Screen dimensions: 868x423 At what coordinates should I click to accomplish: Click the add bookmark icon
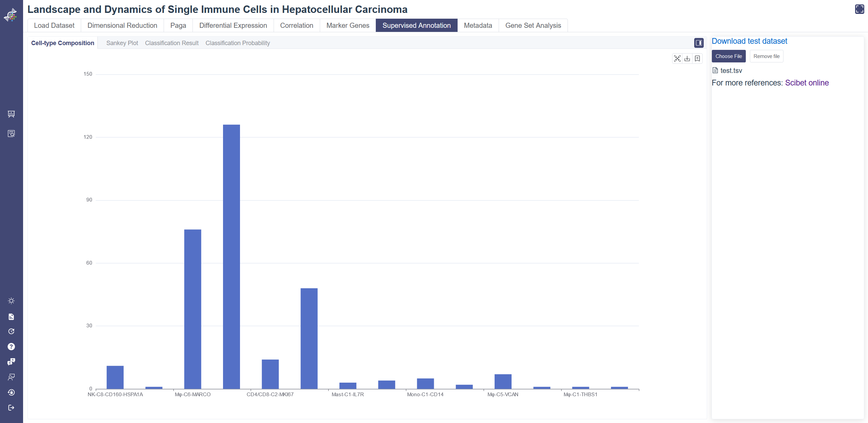pyautogui.click(x=697, y=58)
